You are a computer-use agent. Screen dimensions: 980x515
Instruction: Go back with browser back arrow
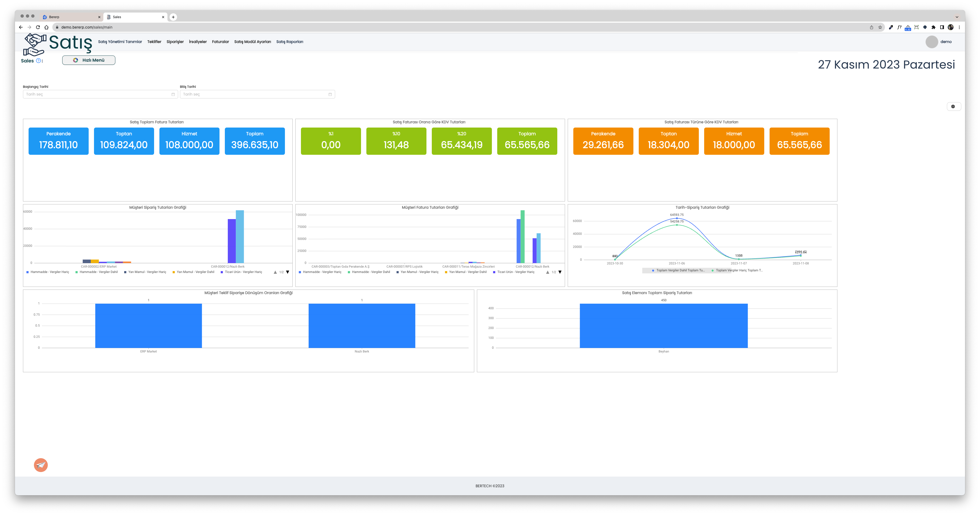[21, 27]
